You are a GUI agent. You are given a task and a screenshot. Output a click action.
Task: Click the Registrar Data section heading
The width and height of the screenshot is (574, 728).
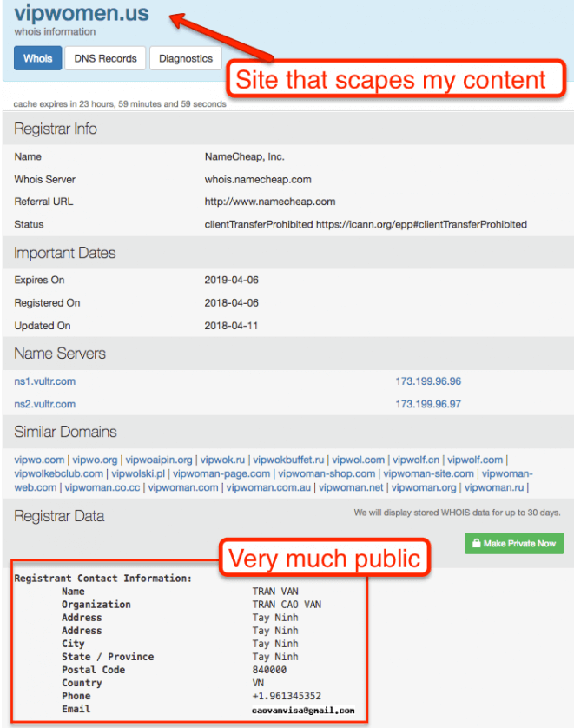pos(59,516)
